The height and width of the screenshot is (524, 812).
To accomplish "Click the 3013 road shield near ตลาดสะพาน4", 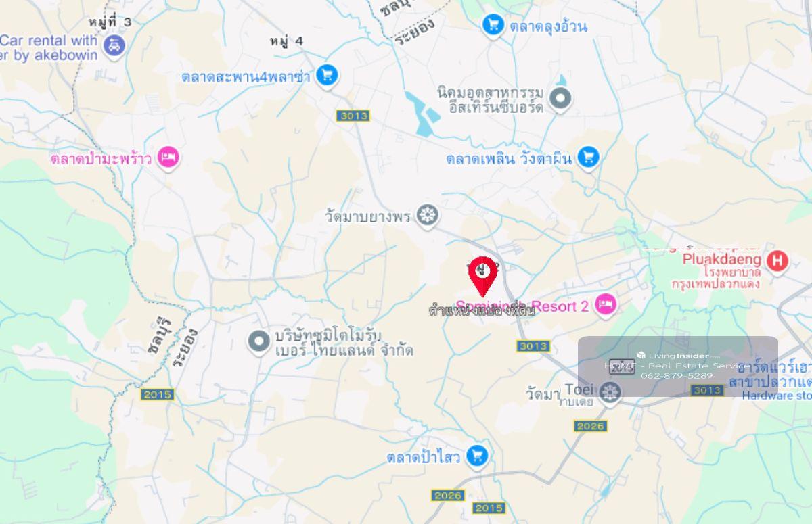I will pyautogui.click(x=353, y=116).
